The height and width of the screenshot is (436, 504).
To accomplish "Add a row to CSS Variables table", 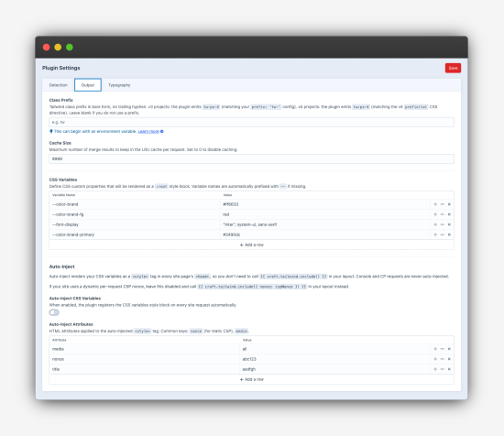I will click(x=251, y=245).
